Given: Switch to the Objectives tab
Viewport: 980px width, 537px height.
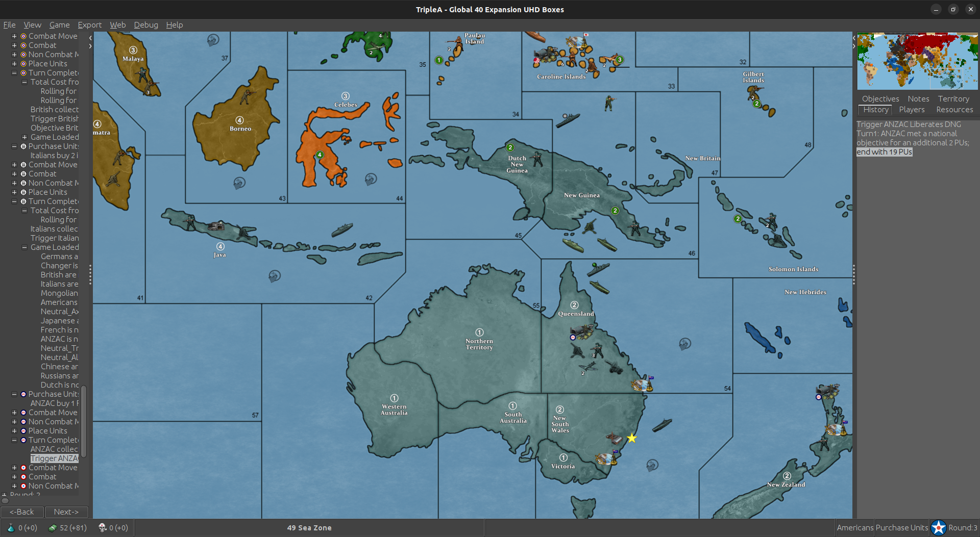Looking at the screenshot, I should pyautogui.click(x=880, y=98).
